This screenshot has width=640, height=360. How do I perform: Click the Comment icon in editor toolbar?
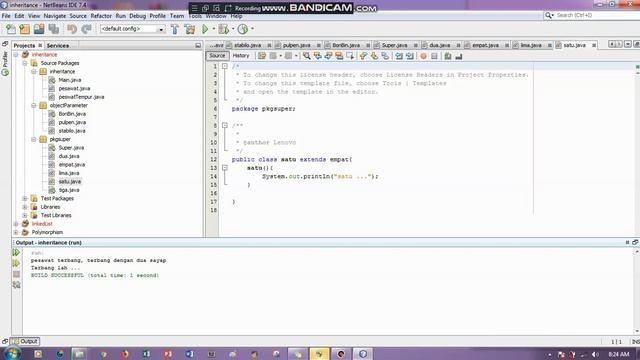(448, 56)
